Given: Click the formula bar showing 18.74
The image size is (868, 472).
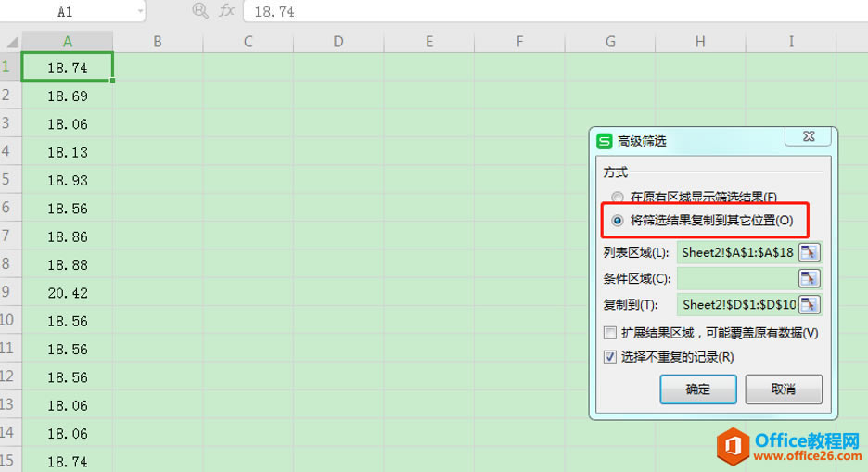Looking at the screenshot, I should coord(555,11).
